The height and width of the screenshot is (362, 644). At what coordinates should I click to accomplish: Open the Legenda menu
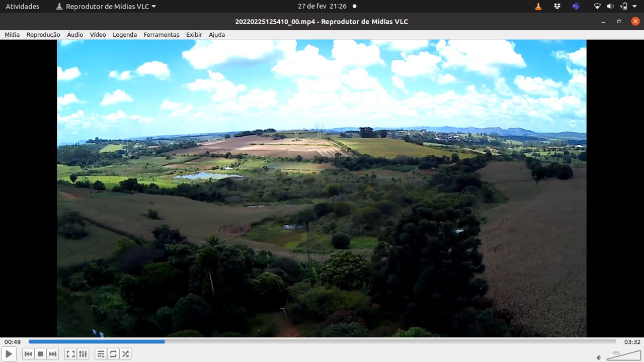point(125,35)
